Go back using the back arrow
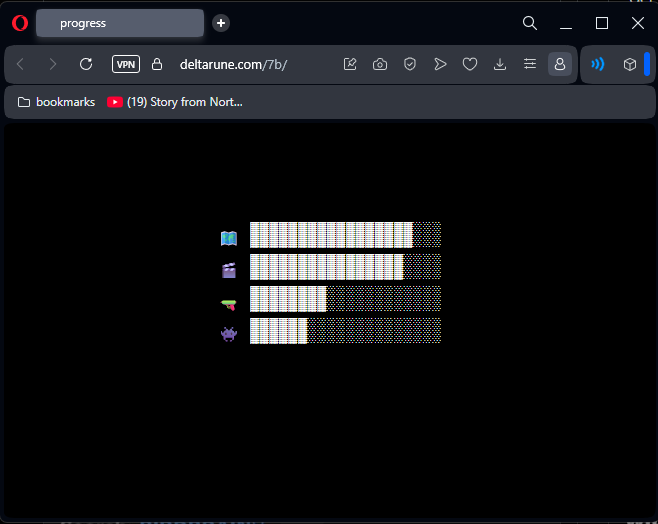 [20, 64]
